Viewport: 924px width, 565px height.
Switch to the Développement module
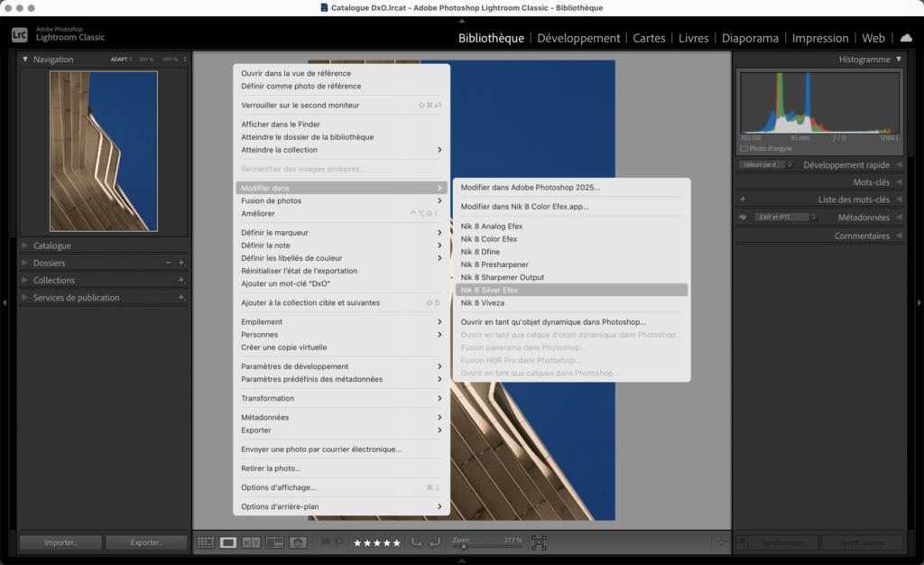pyautogui.click(x=578, y=38)
